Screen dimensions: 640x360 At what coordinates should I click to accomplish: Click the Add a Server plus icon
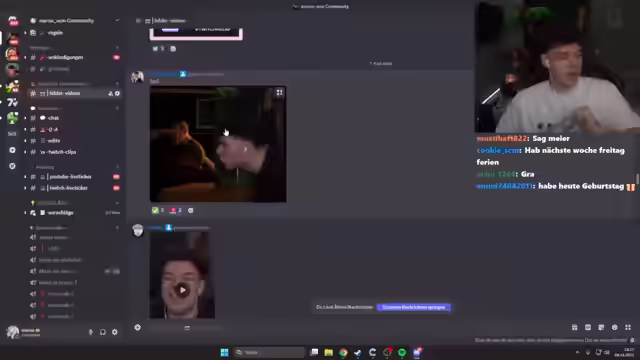(12, 150)
